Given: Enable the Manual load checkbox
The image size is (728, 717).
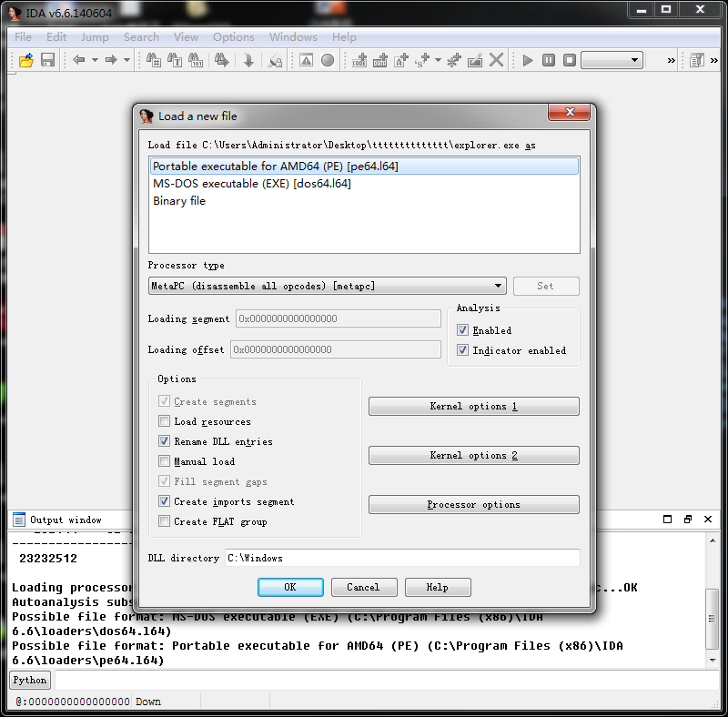Looking at the screenshot, I should tap(164, 461).
